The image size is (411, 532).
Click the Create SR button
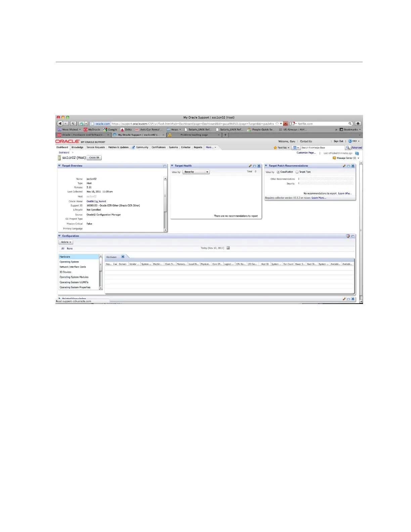coord(94,158)
